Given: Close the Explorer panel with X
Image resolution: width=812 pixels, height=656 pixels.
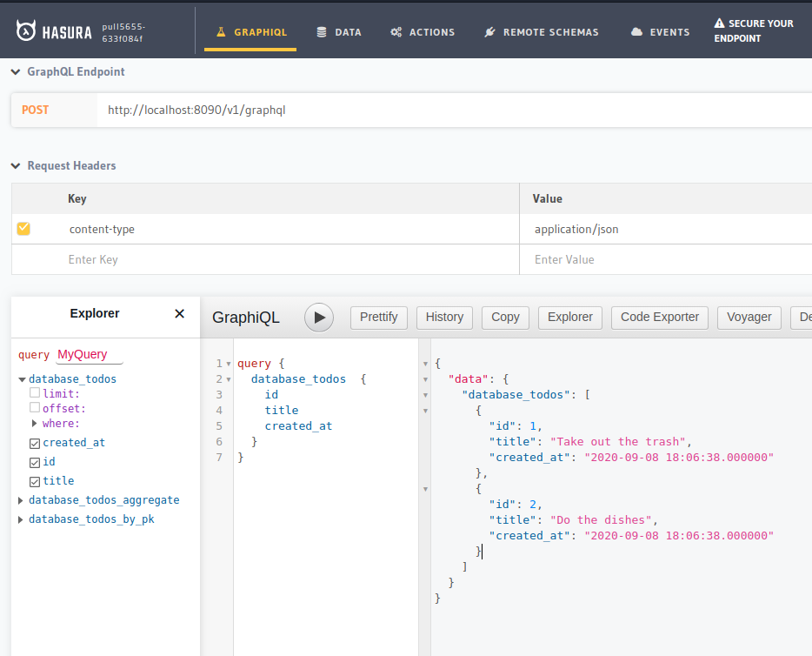Looking at the screenshot, I should (180, 313).
